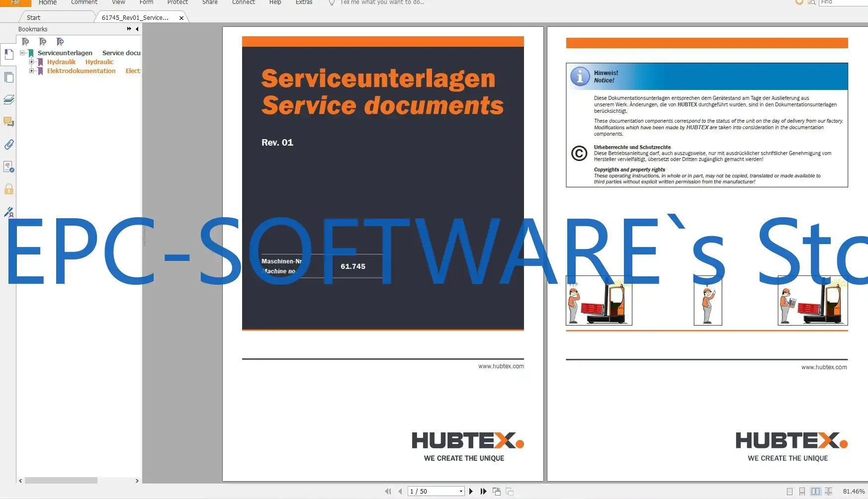Open the Attachments paperclip panel
Image resolution: width=868 pixels, height=499 pixels.
[8, 145]
